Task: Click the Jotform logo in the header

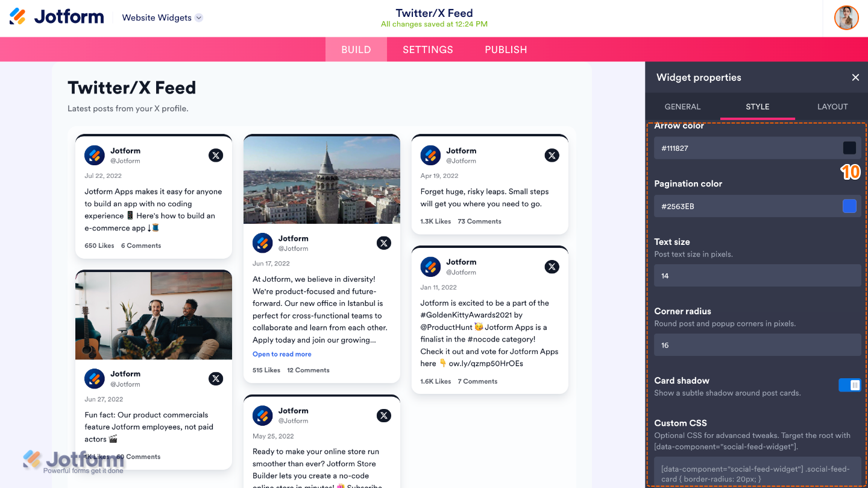Action: click(57, 17)
